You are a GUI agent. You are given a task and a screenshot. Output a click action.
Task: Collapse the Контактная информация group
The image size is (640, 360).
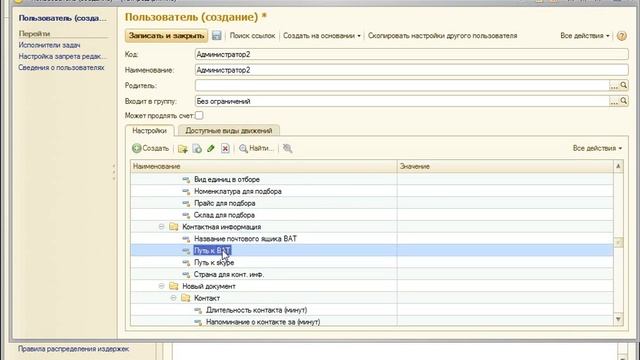point(161,227)
